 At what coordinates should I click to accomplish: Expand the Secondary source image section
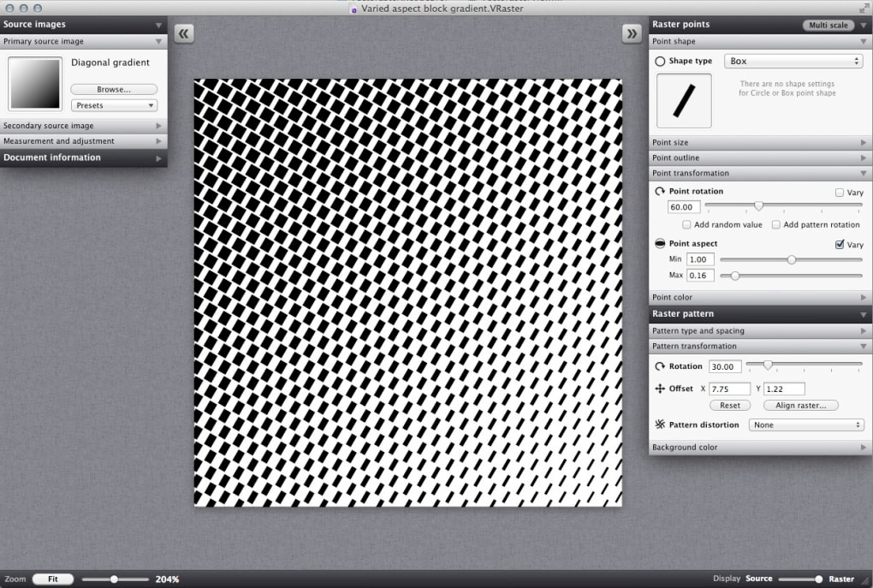coord(158,126)
